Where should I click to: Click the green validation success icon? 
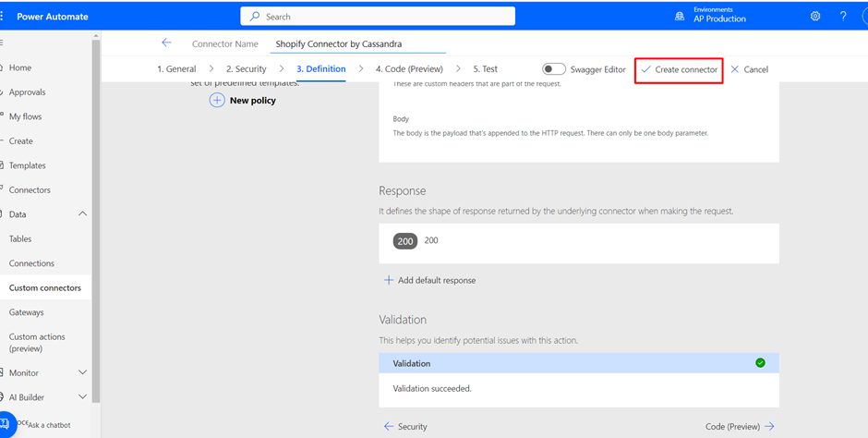tap(761, 363)
